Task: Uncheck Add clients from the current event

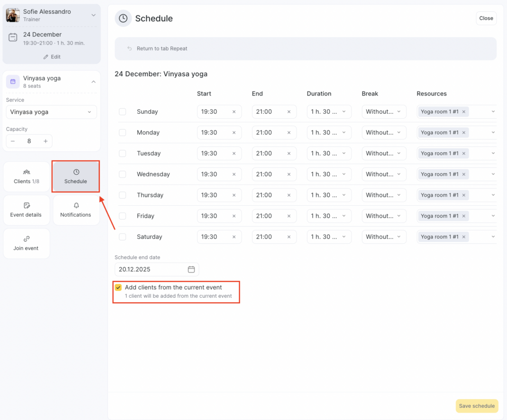Action: point(118,287)
